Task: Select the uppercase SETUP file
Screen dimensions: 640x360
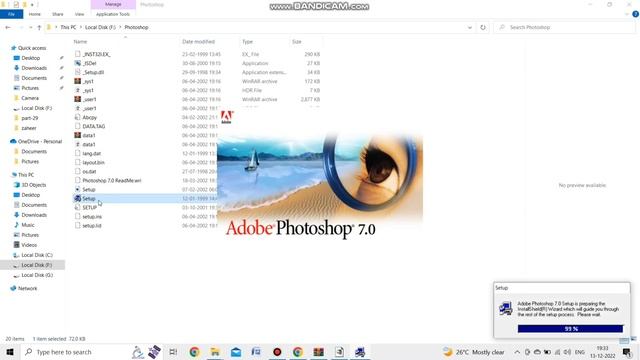Action: point(89,207)
